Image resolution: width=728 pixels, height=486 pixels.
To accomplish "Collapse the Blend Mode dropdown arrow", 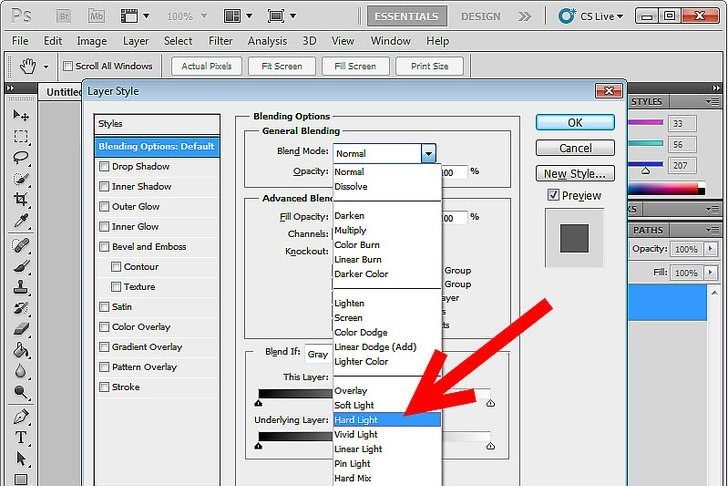I will click(428, 153).
